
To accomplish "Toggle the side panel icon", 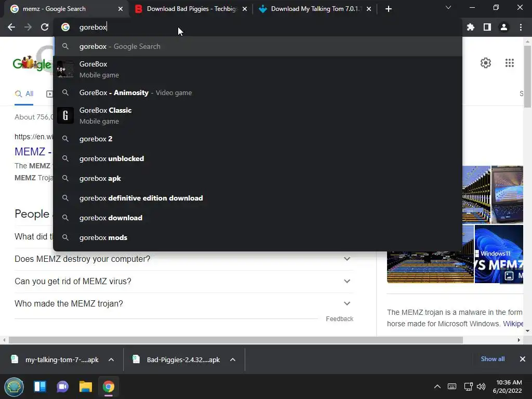I will pos(487,27).
